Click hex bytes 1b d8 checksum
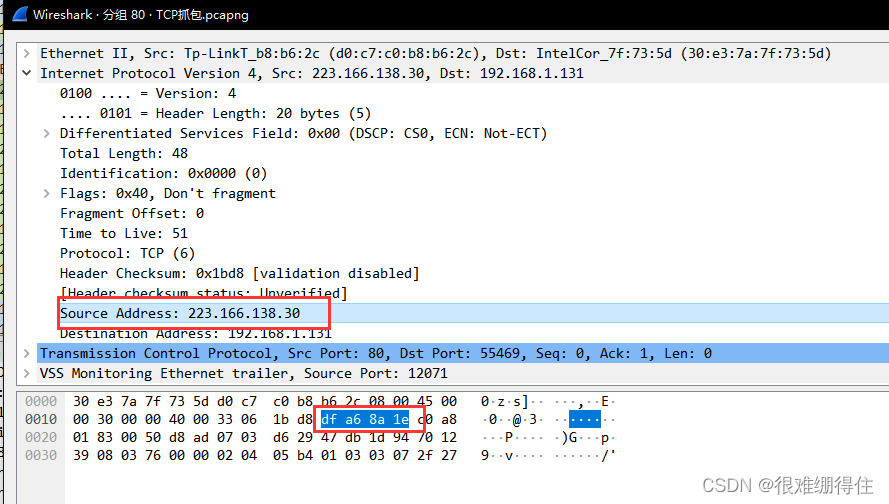889x504 pixels. pyautogui.click(x=293, y=420)
